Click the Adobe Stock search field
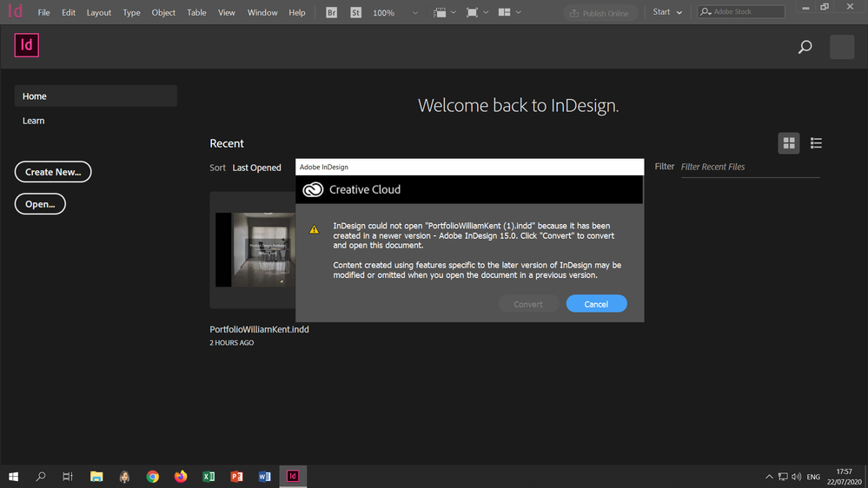This screenshot has height=488, width=868. [x=740, y=11]
